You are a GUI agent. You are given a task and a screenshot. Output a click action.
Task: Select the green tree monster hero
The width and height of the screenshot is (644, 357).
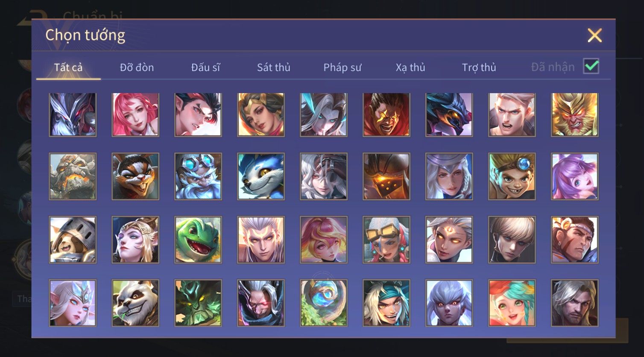198,303
